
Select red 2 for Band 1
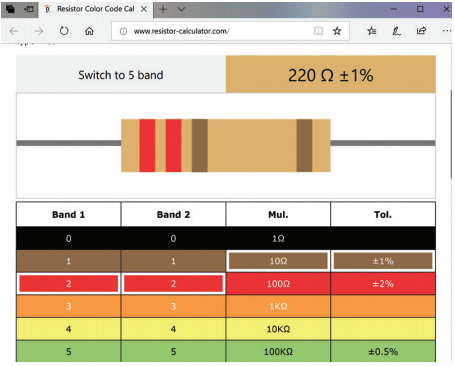69,284
